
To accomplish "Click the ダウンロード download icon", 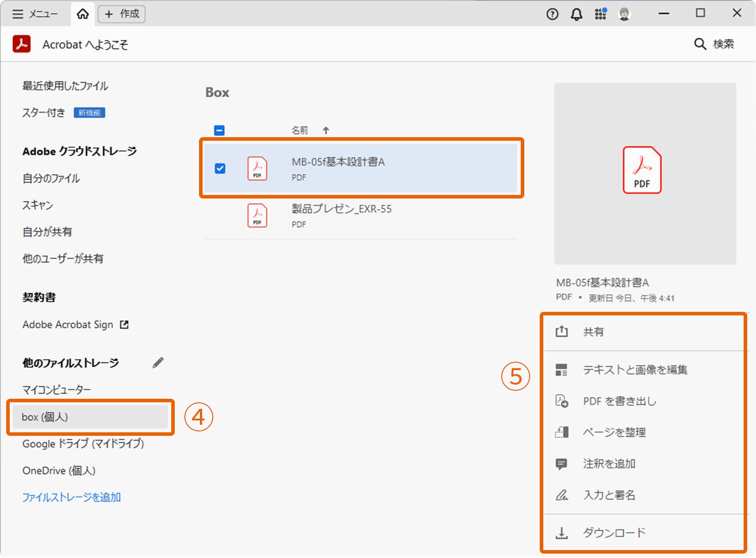I will pyautogui.click(x=561, y=533).
